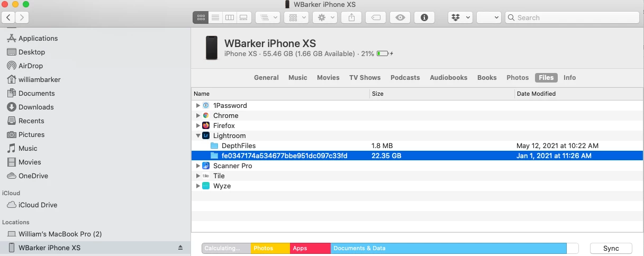Switch to the TV Shows tab

[x=365, y=77]
